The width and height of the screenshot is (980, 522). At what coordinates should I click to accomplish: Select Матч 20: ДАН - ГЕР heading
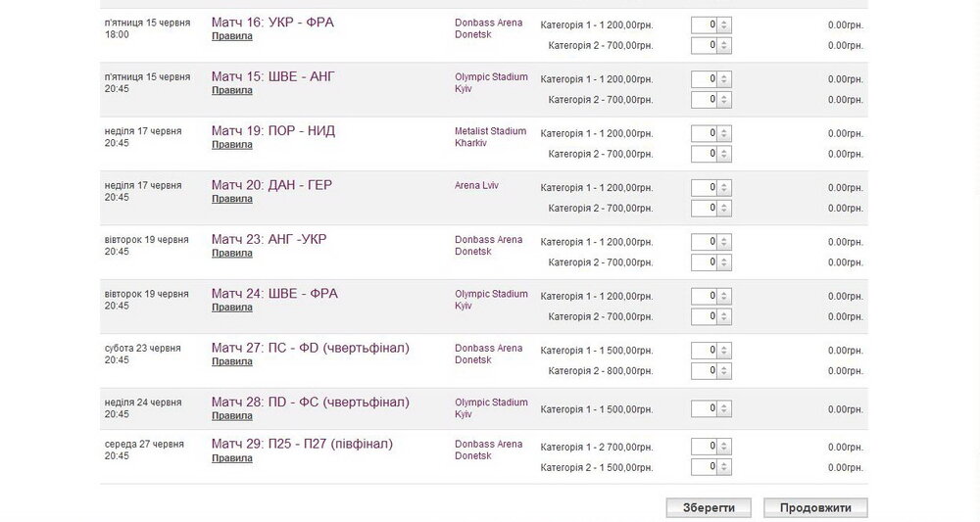tap(271, 185)
